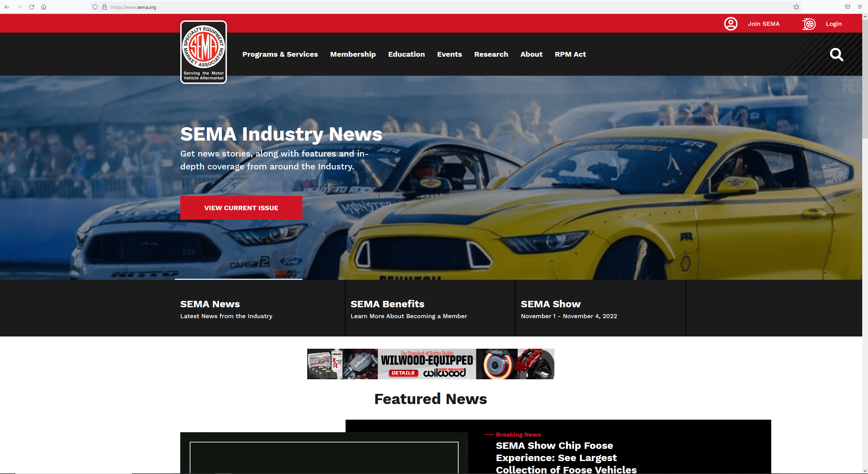This screenshot has width=868, height=474.
Task: Open SEMA Show Chip Foose Experience headline
Action: (x=566, y=457)
